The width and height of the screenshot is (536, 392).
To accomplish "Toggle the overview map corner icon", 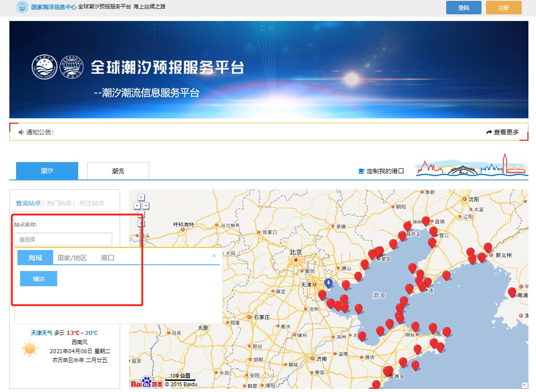I will click(x=525, y=385).
